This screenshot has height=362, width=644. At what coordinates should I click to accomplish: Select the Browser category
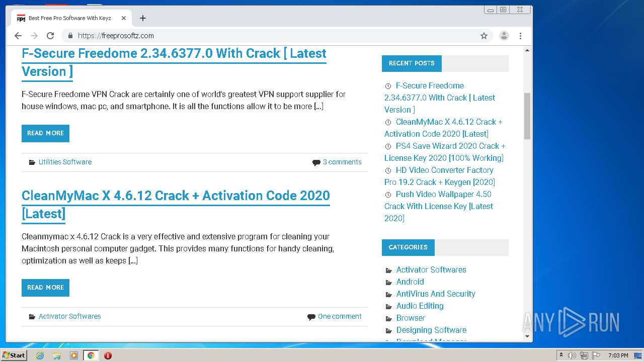pyautogui.click(x=411, y=318)
